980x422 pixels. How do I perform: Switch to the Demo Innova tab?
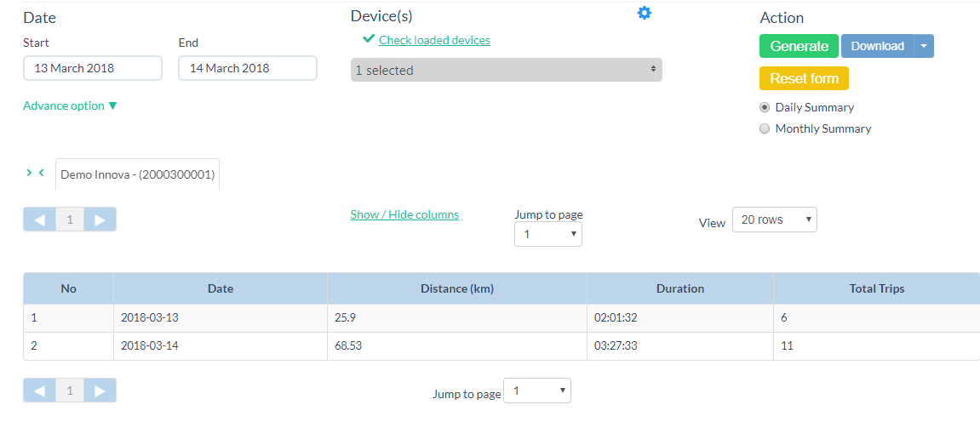pyautogui.click(x=137, y=174)
